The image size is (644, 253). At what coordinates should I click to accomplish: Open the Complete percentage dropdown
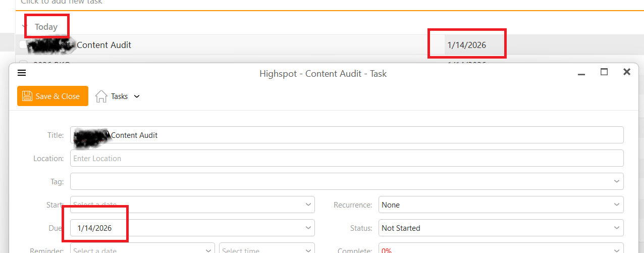click(616, 250)
